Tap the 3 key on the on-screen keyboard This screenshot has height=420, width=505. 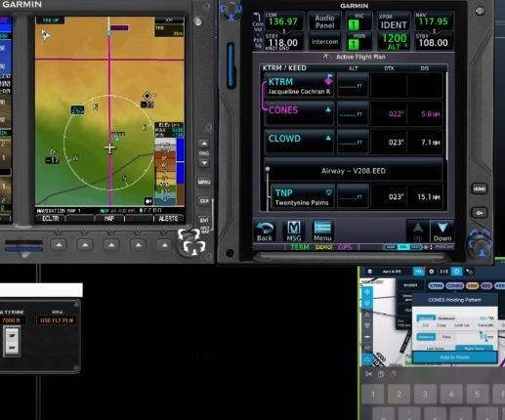point(425,394)
